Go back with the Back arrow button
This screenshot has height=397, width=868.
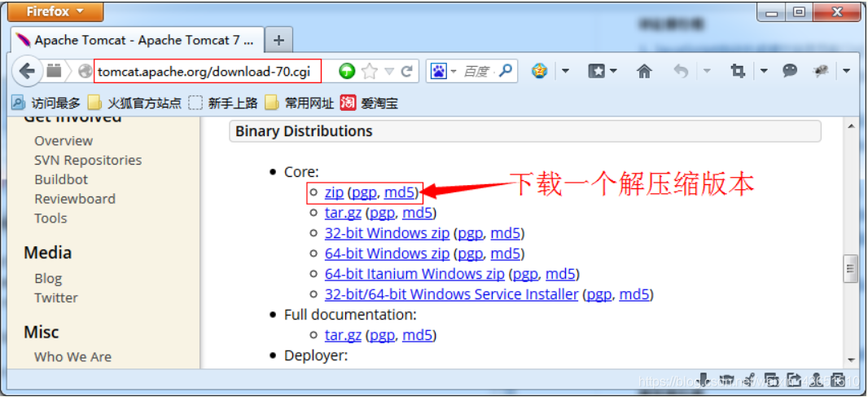tap(27, 70)
